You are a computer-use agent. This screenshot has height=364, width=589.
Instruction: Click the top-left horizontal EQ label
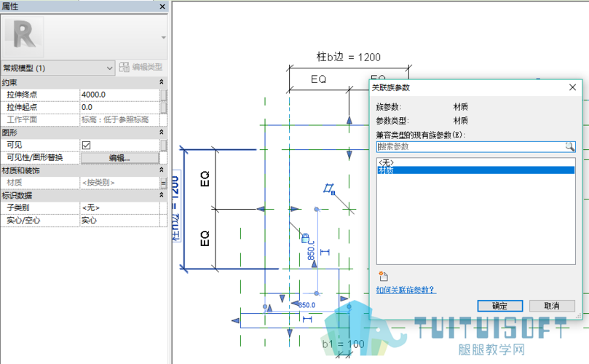(x=319, y=79)
